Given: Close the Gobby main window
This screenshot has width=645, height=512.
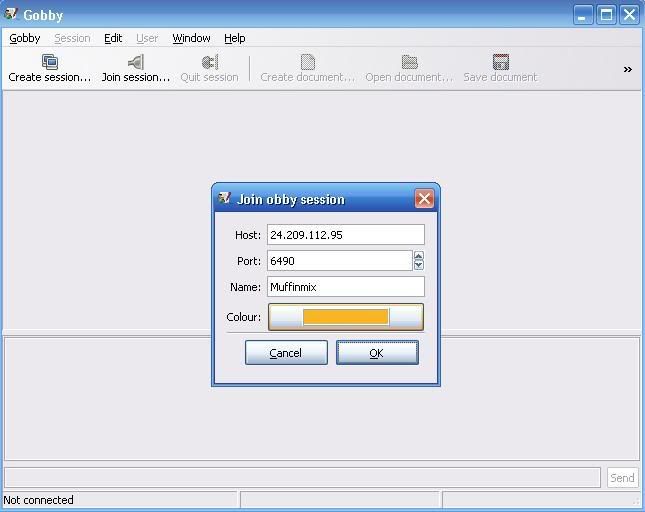Looking at the screenshot, I should 629,15.
